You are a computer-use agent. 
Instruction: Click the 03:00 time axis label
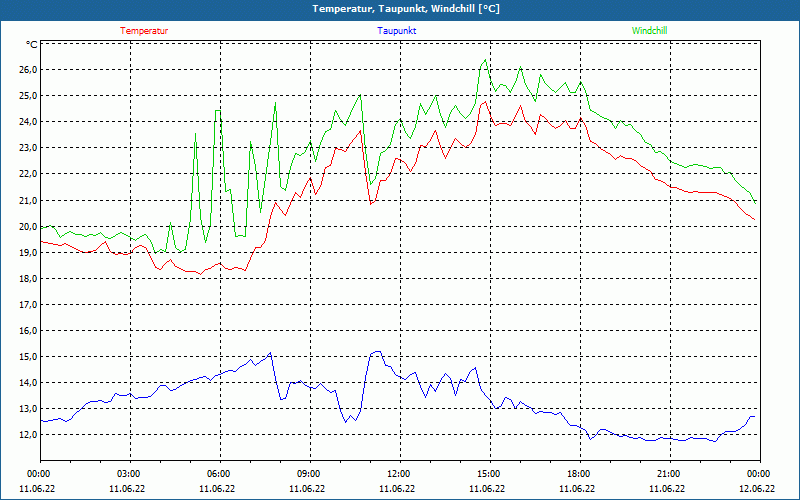[131, 473]
